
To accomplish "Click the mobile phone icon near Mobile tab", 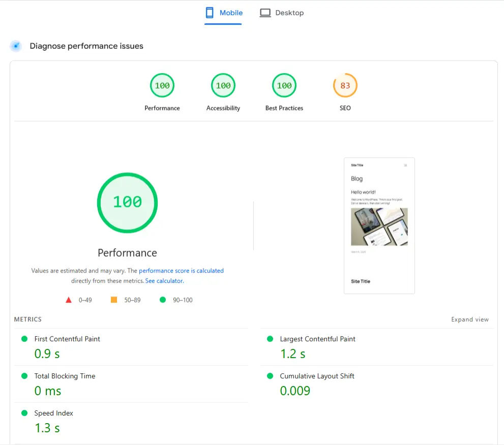I will pyautogui.click(x=209, y=12).
